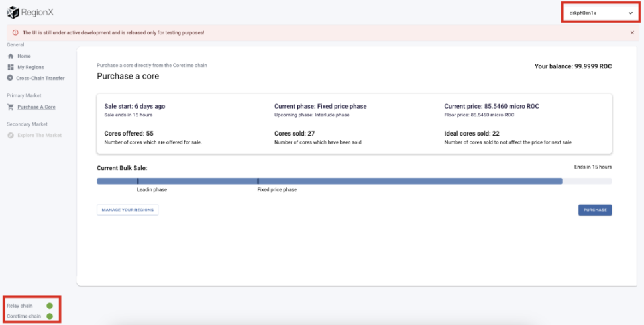Viewport: 644px width, 325px height.
Task: Click the Leadin phase marker on sale bar
Action: [138, 181]
